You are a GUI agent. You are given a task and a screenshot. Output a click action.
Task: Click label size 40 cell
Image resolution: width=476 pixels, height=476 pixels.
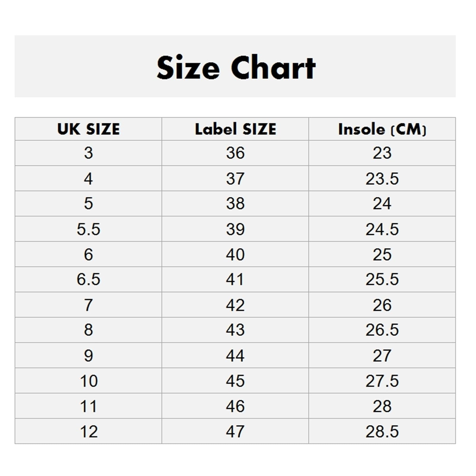coord(235,254)
